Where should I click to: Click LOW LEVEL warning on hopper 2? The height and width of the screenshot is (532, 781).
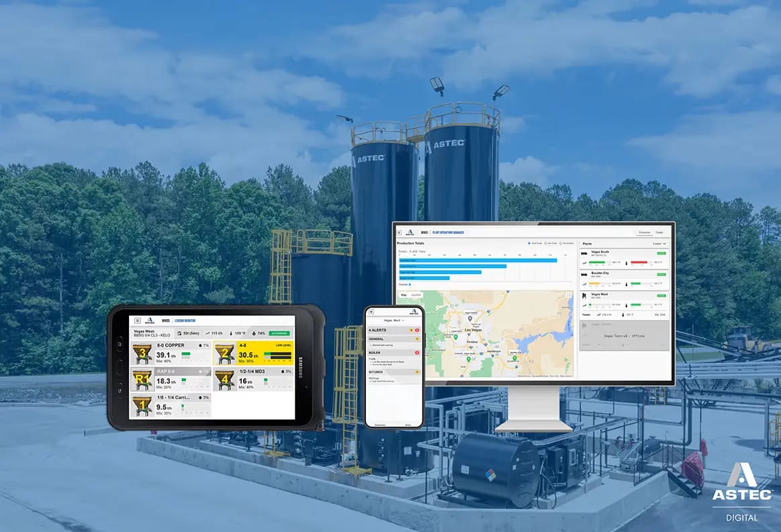(x=283, y=345)
